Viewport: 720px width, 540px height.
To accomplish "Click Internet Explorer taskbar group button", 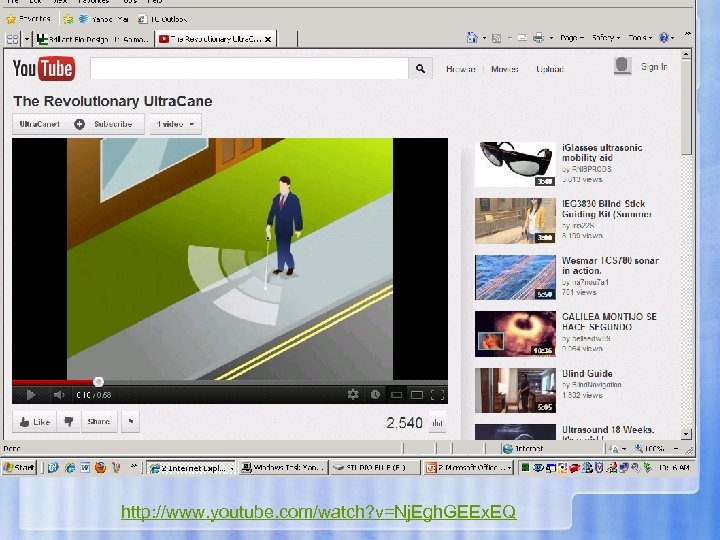I will pos(191,468).
